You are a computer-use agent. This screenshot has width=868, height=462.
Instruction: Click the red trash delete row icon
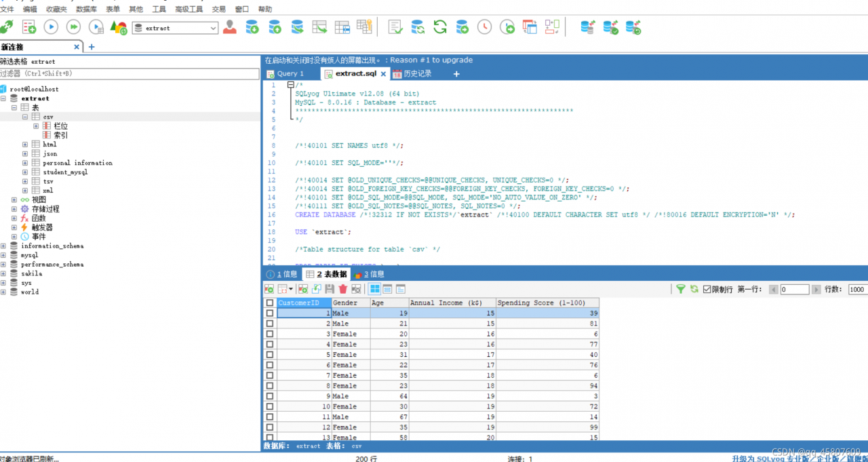point(343,289)
